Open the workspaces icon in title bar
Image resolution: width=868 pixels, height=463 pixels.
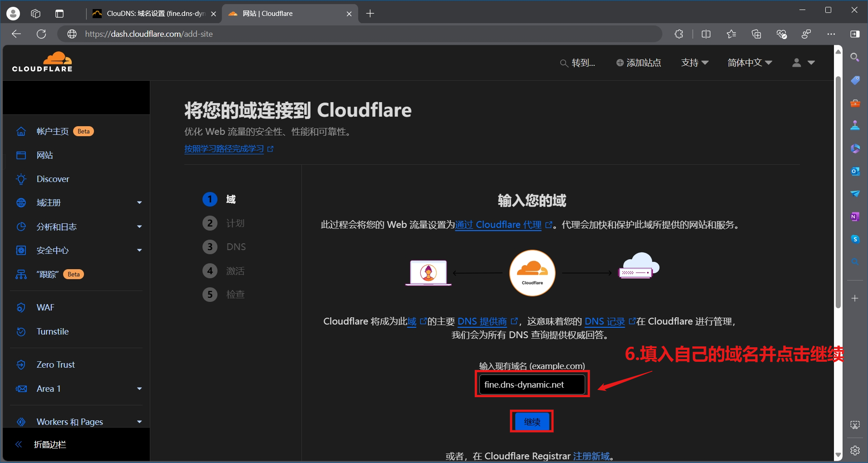[x=36, y=14]
